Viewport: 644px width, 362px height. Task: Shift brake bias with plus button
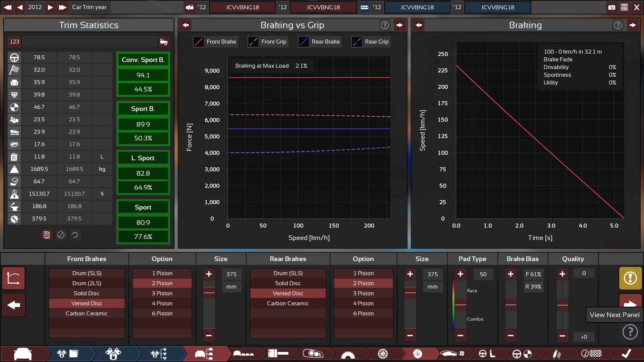coord(511,274)
